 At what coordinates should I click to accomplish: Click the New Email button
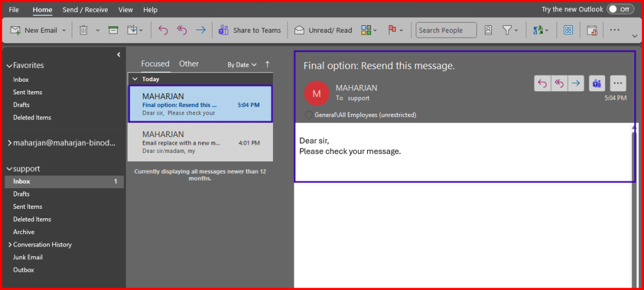tap(35, 30)
